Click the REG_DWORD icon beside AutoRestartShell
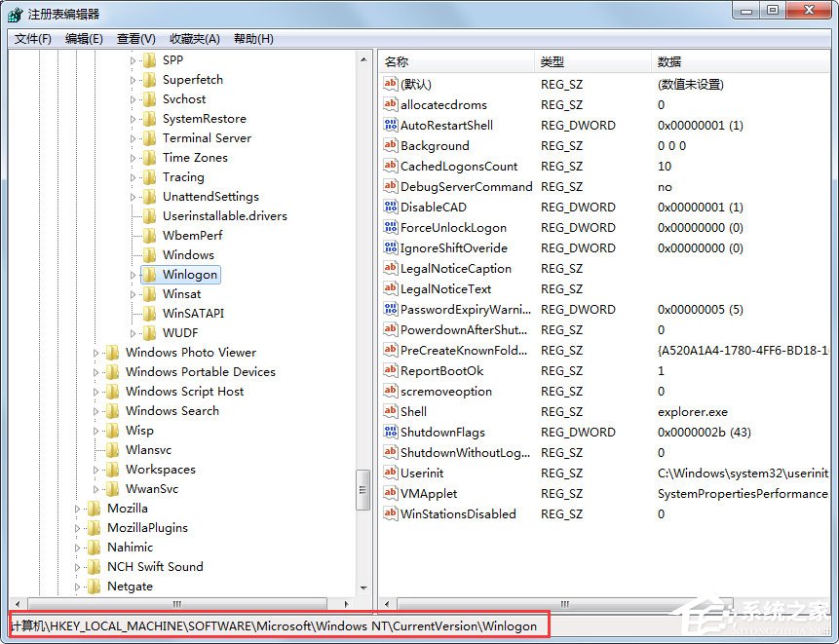839x644 pixels. pyautogui.click(x=390, y=125)
